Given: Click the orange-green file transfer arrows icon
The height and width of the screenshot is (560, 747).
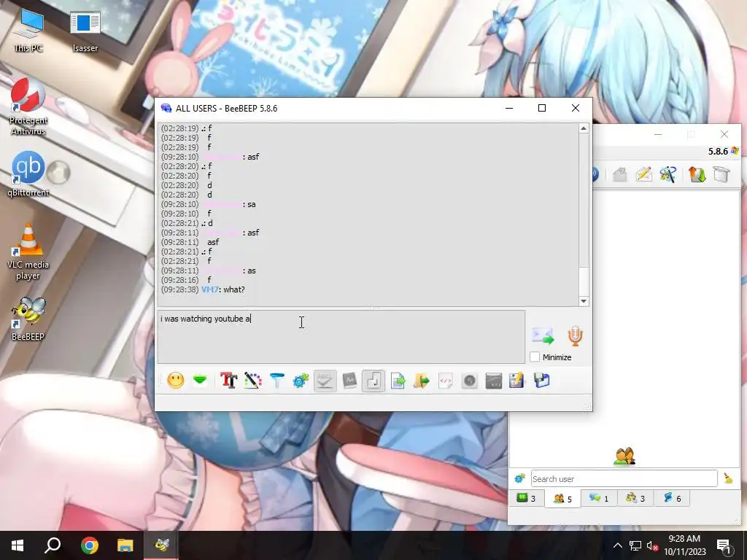Looking at the screenshot, I should tap(697, 174).
